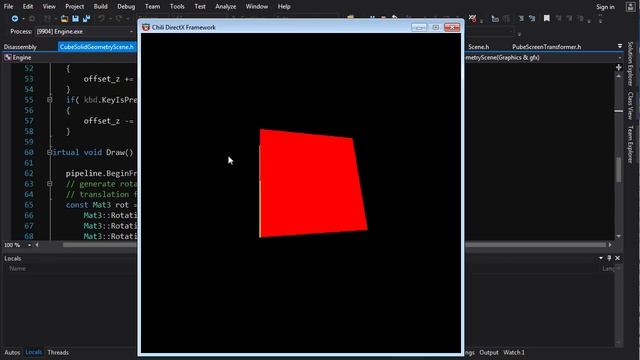The height and width of the screenshot is (360, 640).
Task: Open the Team menu
Action: coord(152,7)
